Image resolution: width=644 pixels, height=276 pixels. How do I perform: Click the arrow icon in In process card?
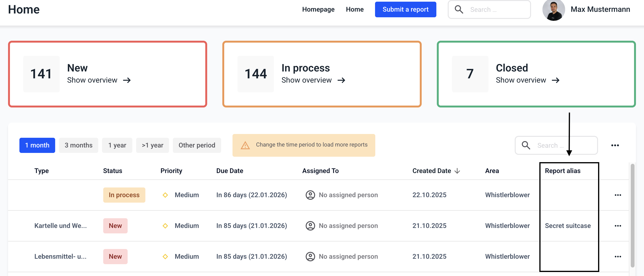pyautogui.click(x=341, y=80)
